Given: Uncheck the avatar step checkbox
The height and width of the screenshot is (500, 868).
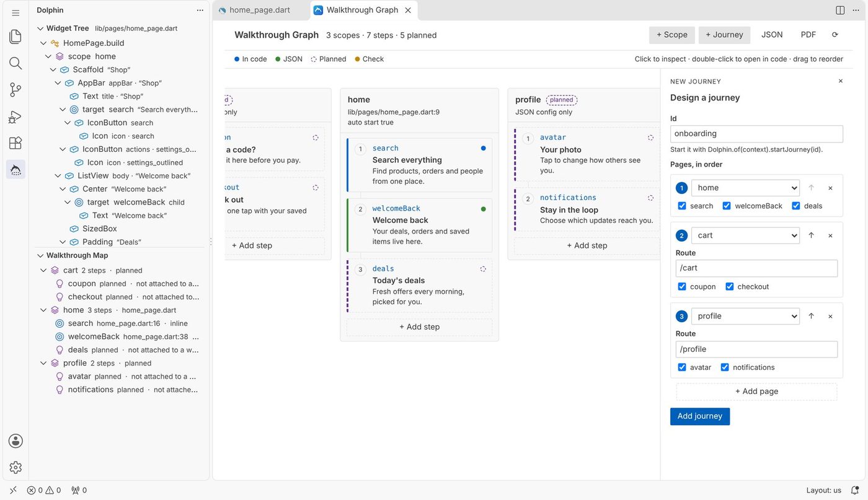Looking at the screenshot, I should [682, 367].
